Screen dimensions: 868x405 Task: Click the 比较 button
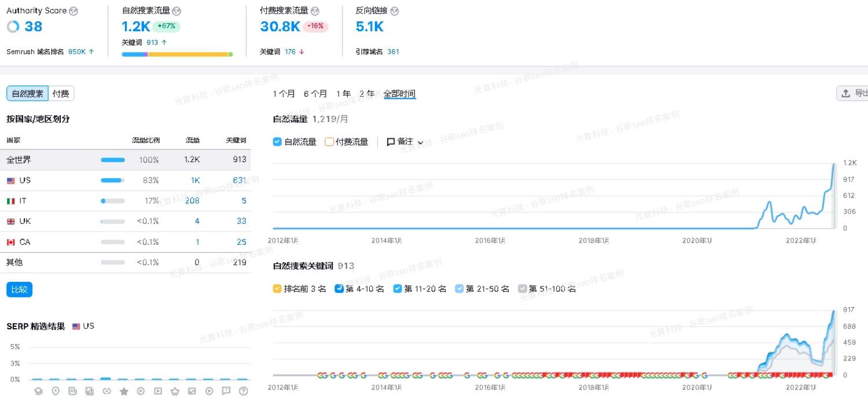point(19,289)
